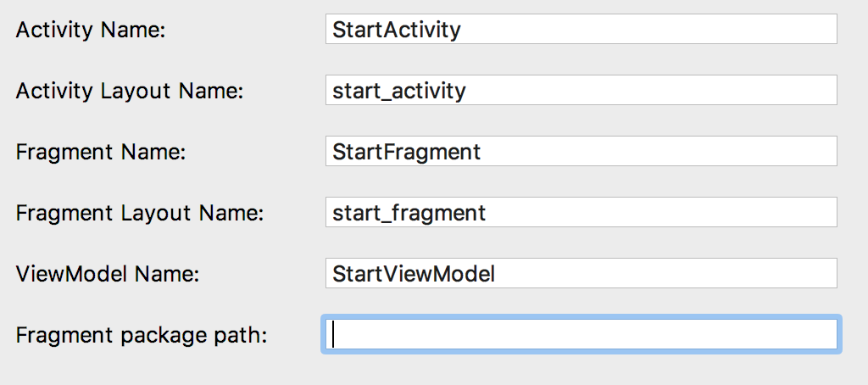
Task: Click the "StartActivity" text value
Action: click(x=397, y=30)
